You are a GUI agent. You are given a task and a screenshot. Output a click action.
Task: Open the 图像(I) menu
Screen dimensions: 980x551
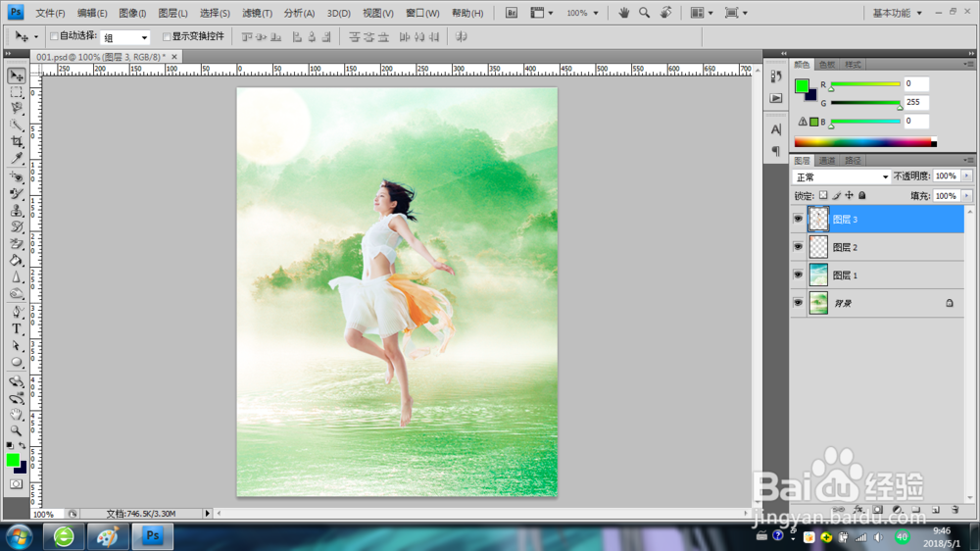pos(132,13)
